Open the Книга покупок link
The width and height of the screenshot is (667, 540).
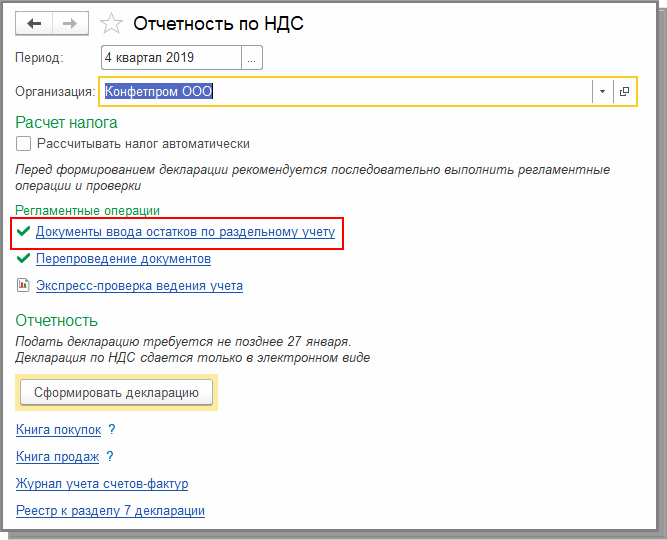[59, 430]
